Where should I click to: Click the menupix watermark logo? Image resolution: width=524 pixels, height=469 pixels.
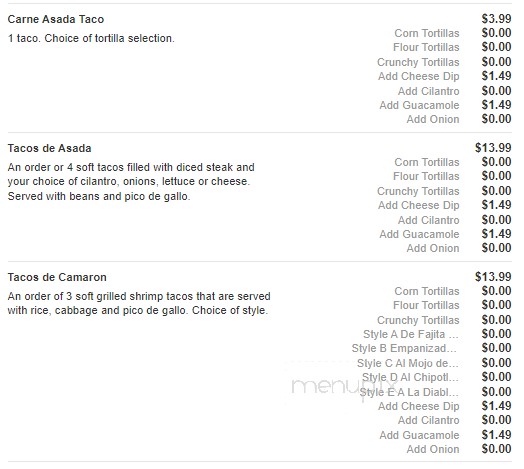pos(344,388)
